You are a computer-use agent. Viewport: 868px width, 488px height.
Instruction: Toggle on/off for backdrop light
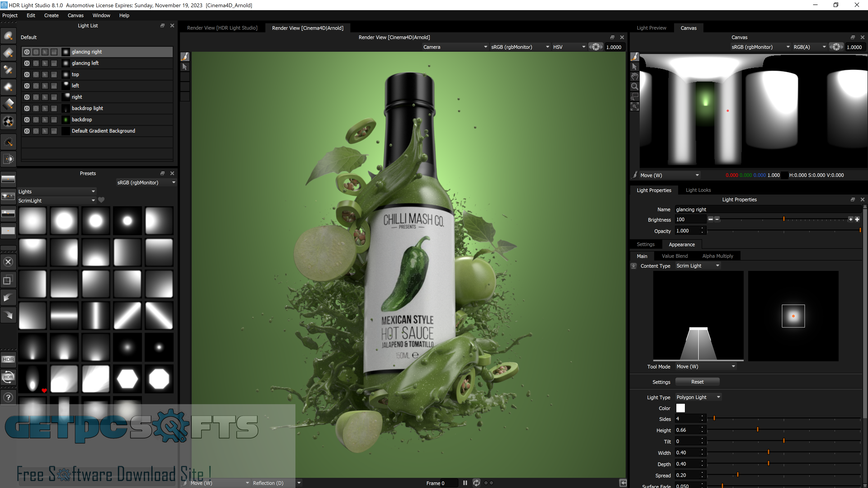(27, 108)
